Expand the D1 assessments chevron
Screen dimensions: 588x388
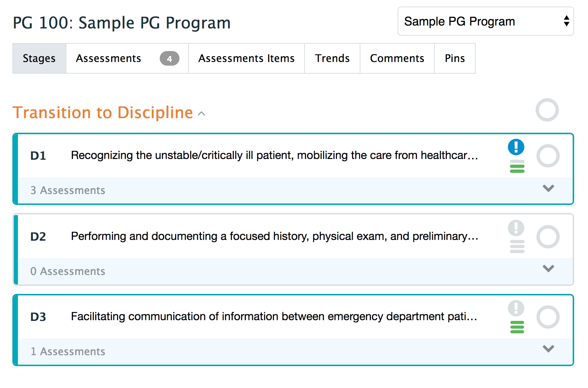tap(548, 189)
